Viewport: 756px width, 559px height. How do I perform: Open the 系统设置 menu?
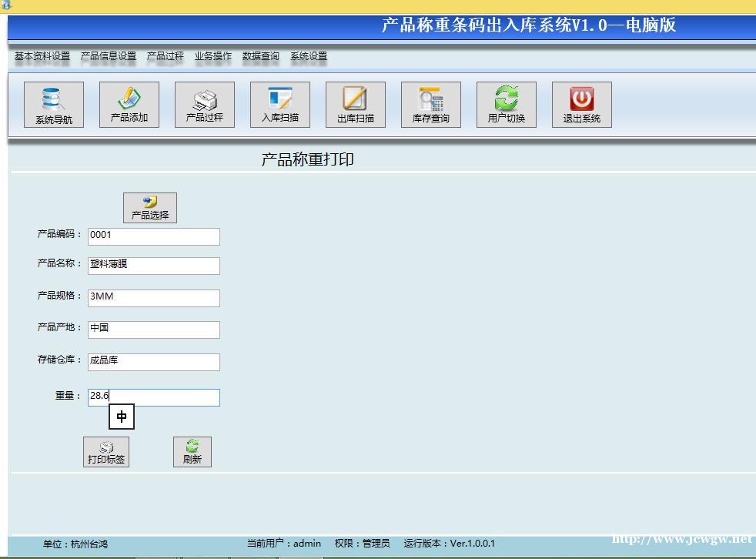(x=309, y=56)
